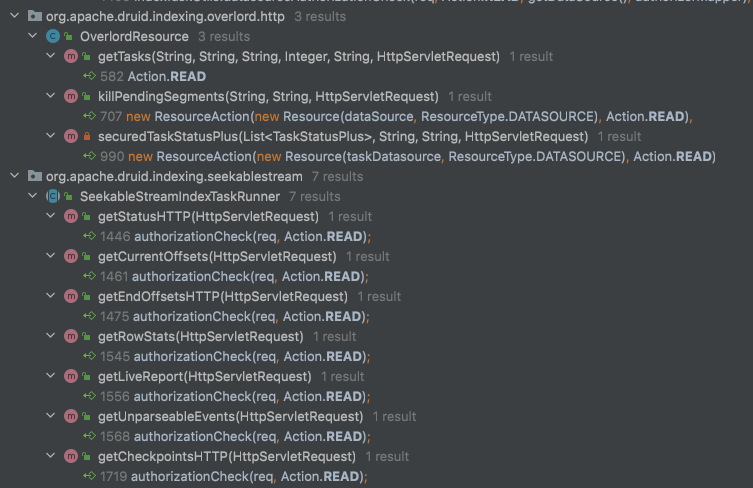Click the usage arrow icon on line 1461

[89, 276]
